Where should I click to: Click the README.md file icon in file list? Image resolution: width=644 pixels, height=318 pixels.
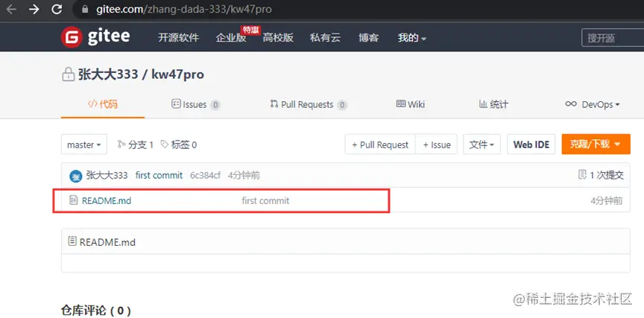pos(74,200)
